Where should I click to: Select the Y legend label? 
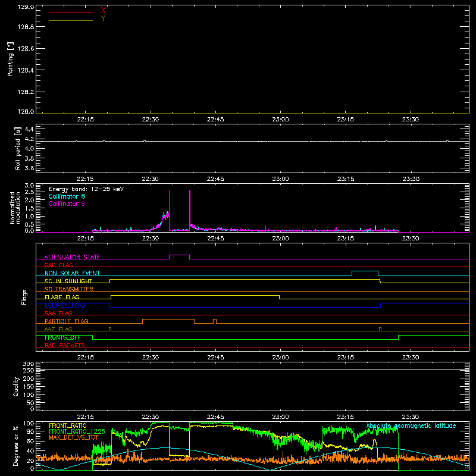click(103, 18)
